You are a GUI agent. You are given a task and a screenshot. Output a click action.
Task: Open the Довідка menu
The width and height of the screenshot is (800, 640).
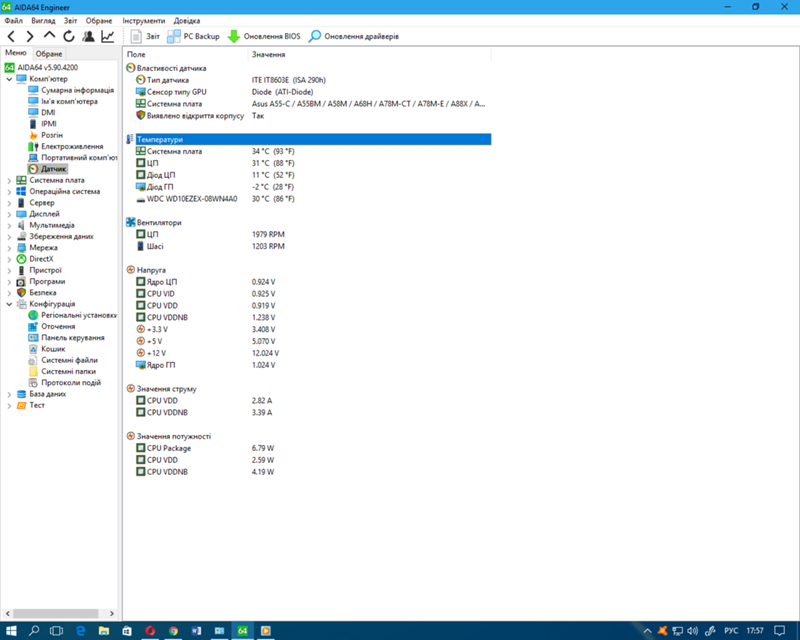[187, 21]
